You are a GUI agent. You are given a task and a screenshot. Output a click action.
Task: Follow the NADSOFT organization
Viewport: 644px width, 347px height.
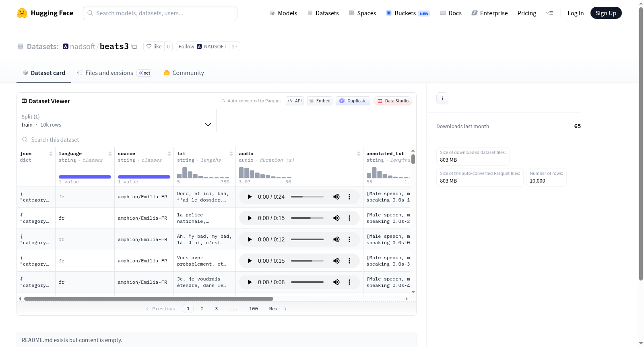(202, 47)
